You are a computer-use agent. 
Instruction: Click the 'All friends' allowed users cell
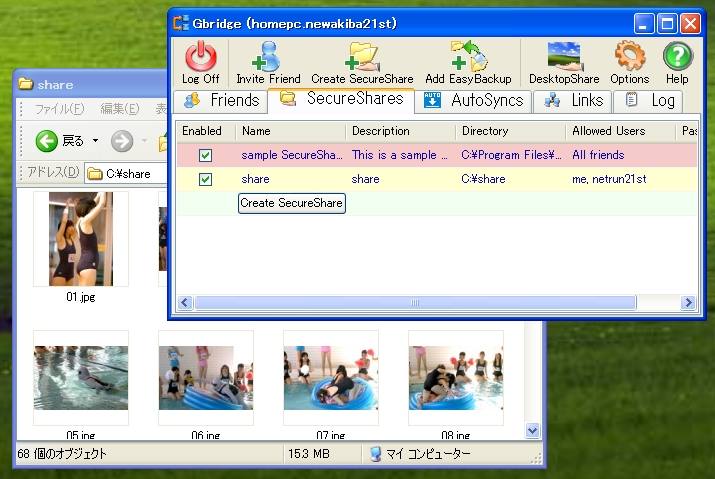598,155
